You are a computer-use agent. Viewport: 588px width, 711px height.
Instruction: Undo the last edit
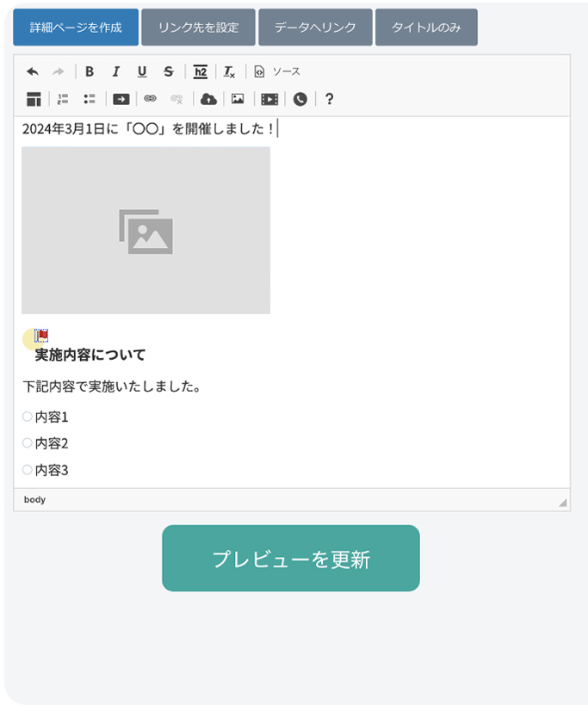33,71
